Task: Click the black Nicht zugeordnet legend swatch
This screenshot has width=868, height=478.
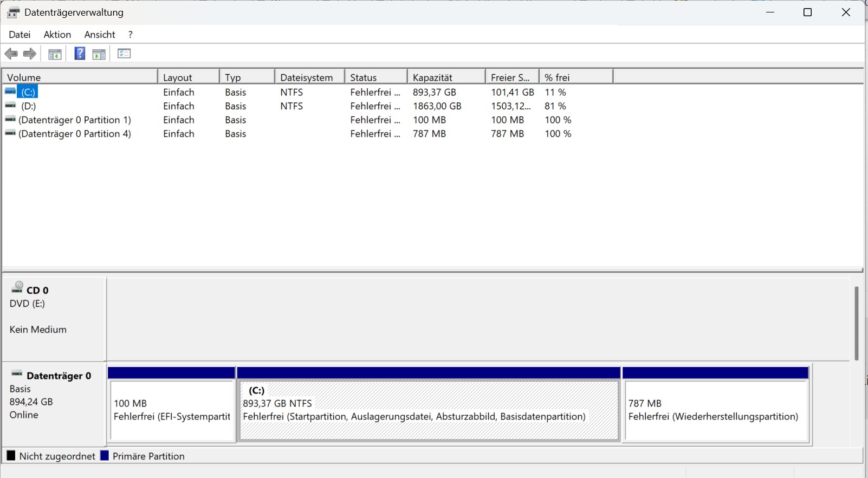Action: (x=11, y=455)
